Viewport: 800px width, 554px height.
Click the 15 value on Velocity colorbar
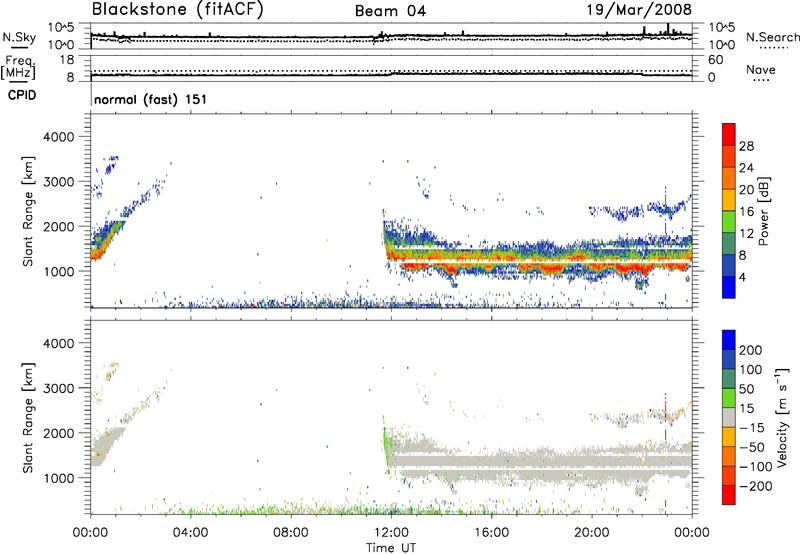[x=746, y=409]
